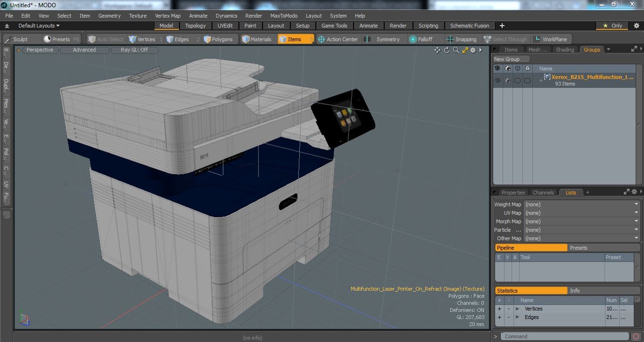Open the Action Center options
This screenshot has height=342, width=644.
click(338, 39)
